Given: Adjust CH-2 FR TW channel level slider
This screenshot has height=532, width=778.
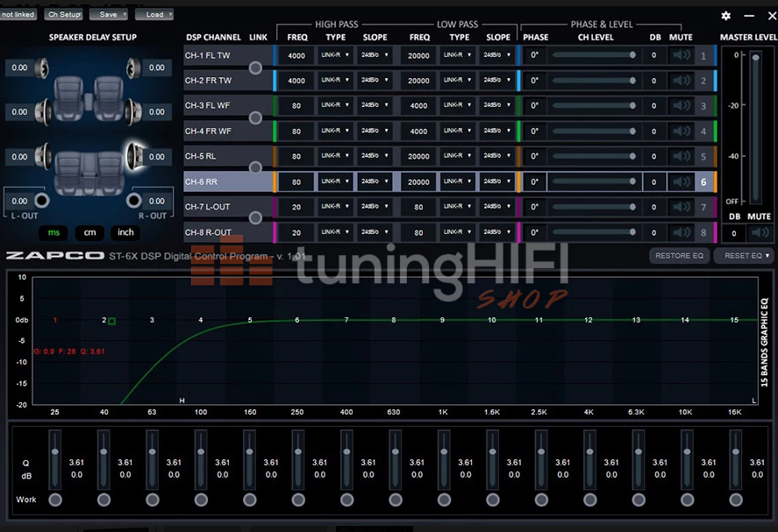Looking at the screenshot, I should coord(593,81).
